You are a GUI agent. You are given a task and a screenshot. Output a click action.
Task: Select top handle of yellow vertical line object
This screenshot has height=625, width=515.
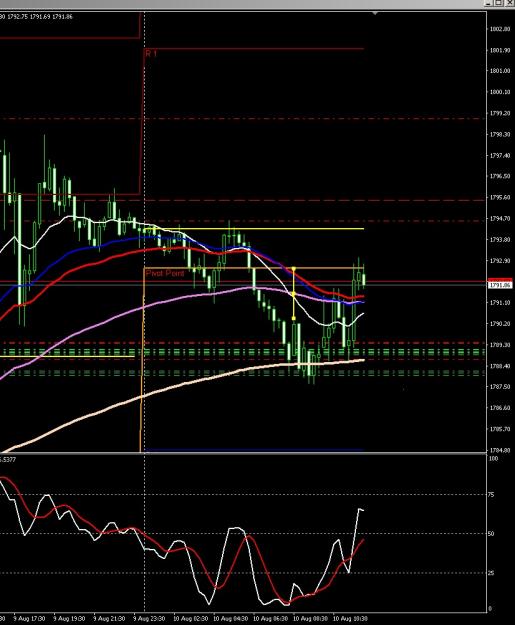[294, 269]
